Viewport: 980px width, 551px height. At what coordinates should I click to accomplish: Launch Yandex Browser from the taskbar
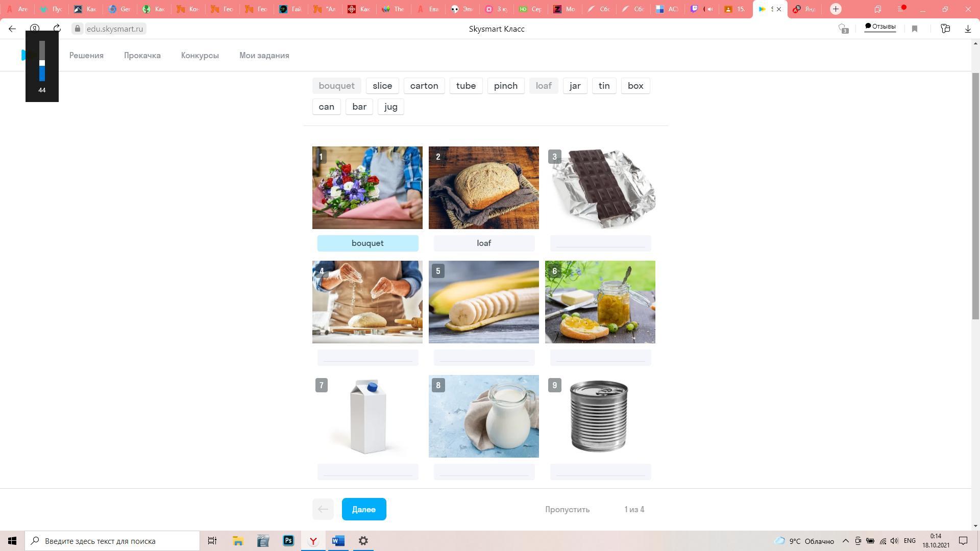(x=313, y=541)
